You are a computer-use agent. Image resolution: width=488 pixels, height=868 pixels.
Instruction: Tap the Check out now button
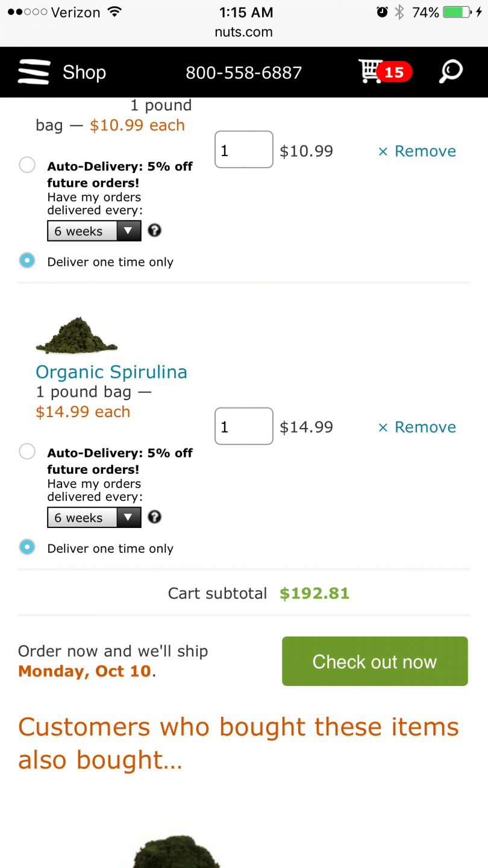375,661
